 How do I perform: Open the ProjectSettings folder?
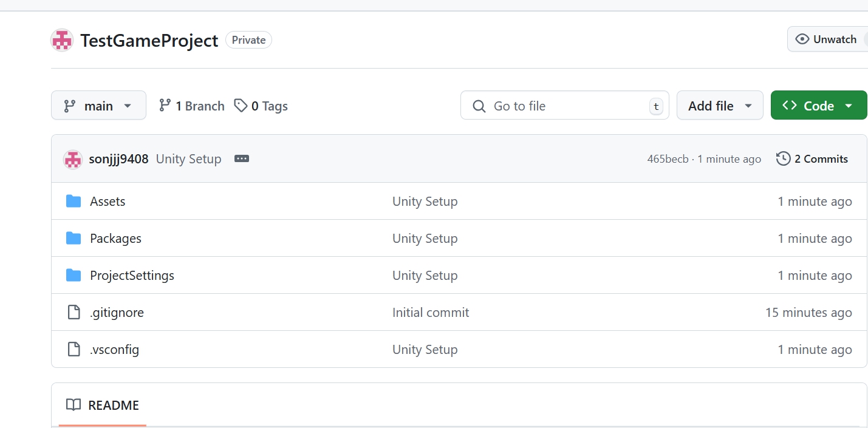[x=132, y=276]
